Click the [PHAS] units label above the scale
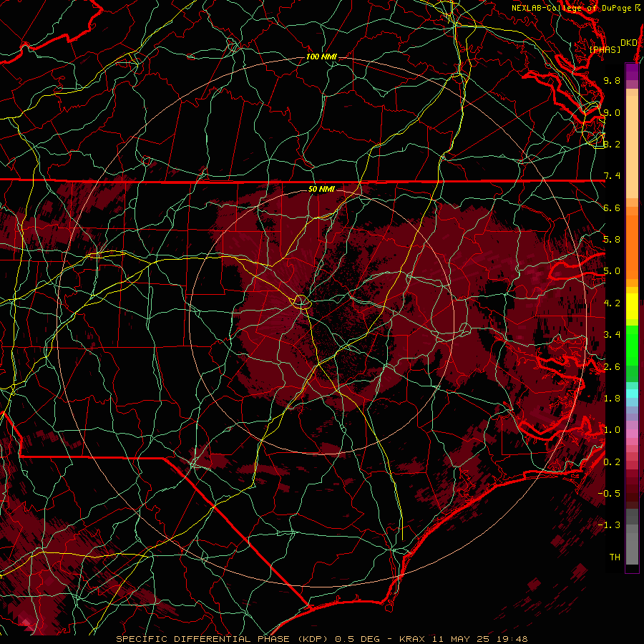The width and height of the screenshot is (644, 644). click(605, 49)
